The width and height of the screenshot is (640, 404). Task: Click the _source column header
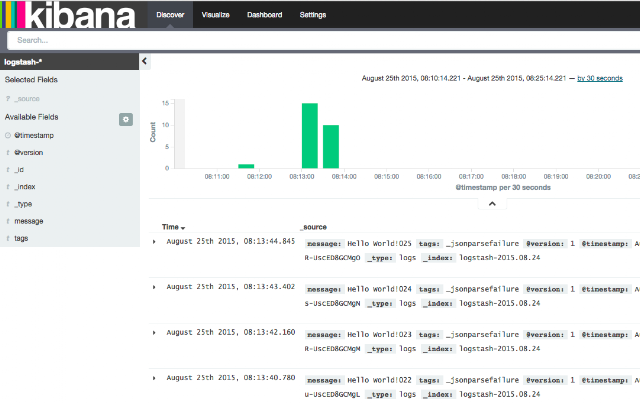[314, 227]
